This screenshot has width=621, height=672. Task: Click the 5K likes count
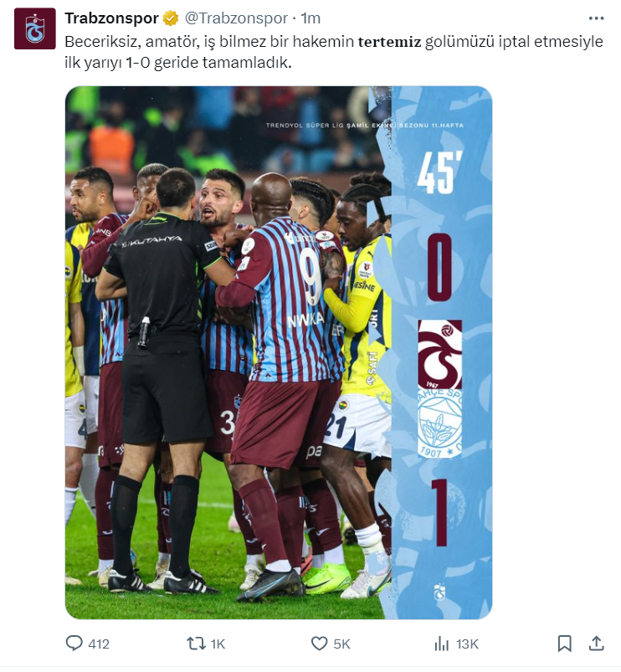(x=341, y=644)
